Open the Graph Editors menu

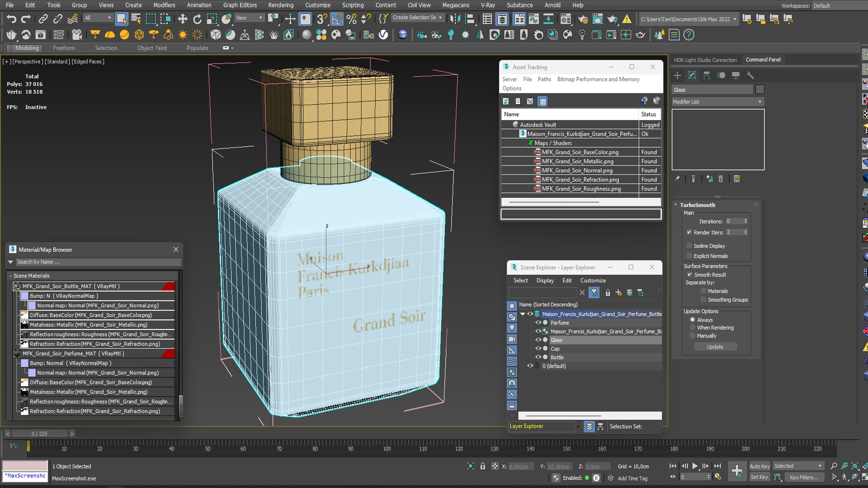[x=240, y=5]
